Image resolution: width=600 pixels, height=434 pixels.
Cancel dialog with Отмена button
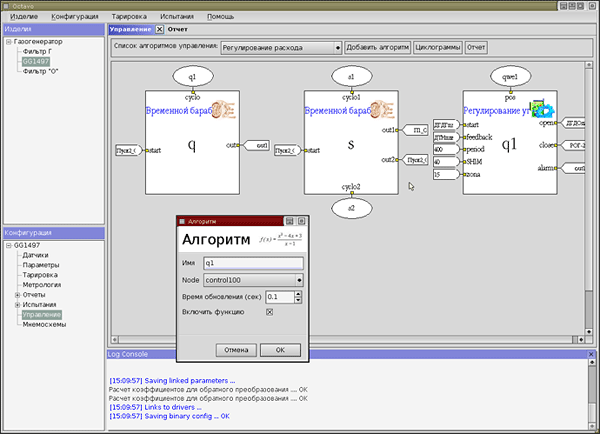[236, 350]
